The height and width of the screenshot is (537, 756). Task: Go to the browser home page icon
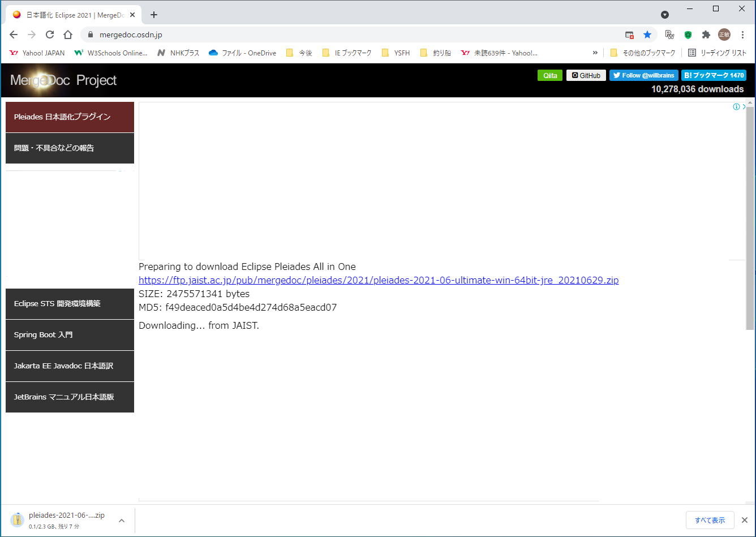coord(68,35)
